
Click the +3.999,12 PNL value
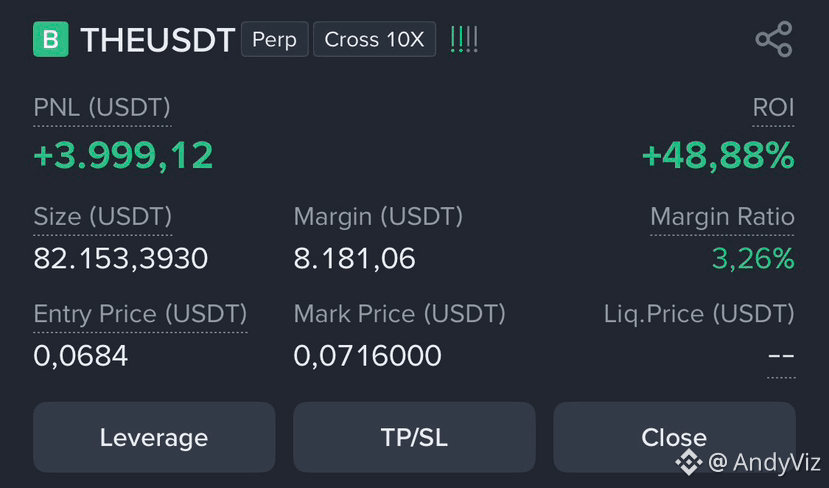pyautogui.click(x=123, y=156)
